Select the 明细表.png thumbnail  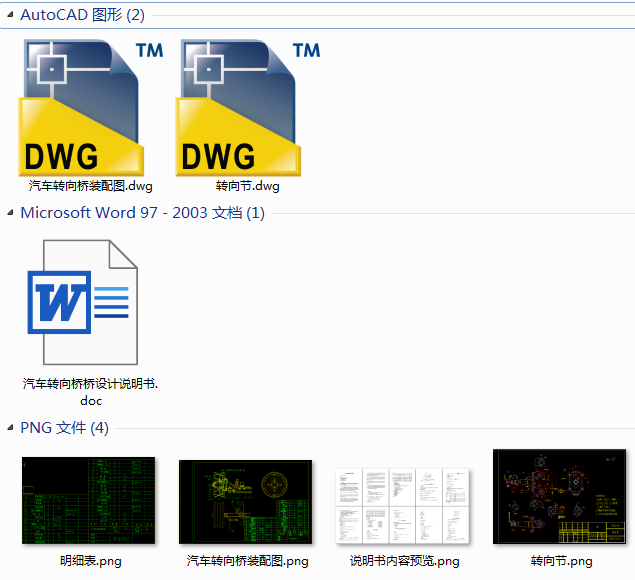click(x=88, y=501)
